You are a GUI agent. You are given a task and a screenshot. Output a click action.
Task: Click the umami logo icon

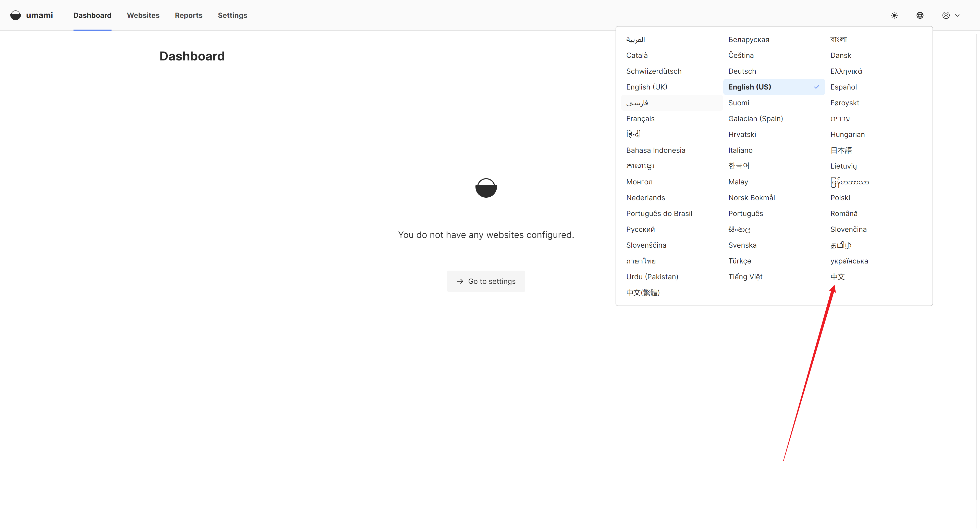click(16, 15)
